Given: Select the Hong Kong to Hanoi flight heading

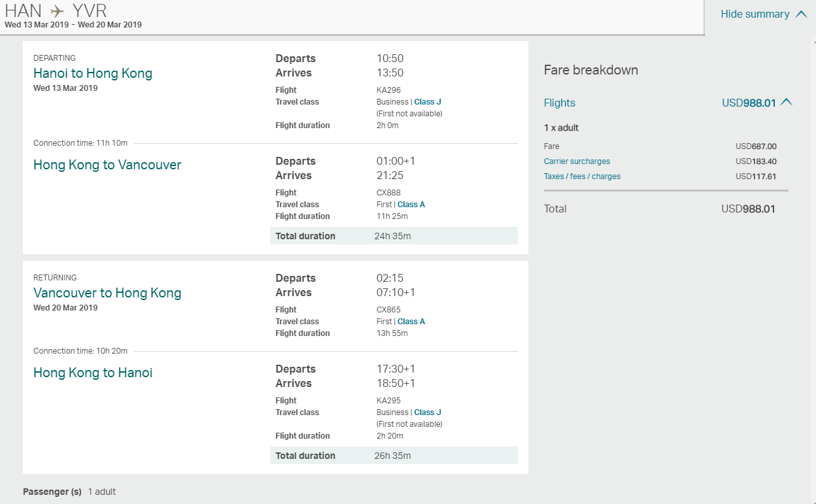Looking at the screenshot, I should click(x=93, y=373).
